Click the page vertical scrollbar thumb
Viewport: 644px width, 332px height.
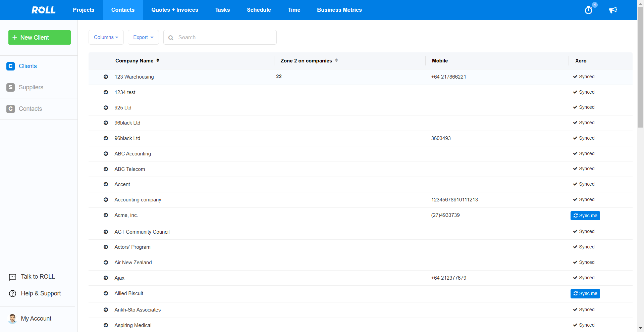coord(640,67)
